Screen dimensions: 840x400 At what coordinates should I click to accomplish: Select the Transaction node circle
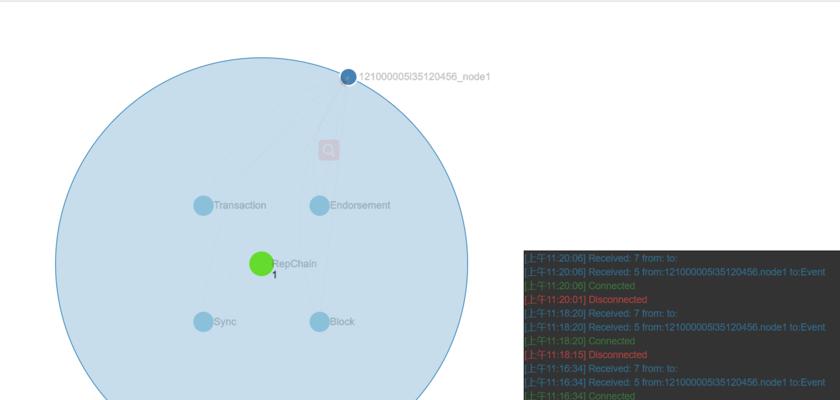(203, 206)
